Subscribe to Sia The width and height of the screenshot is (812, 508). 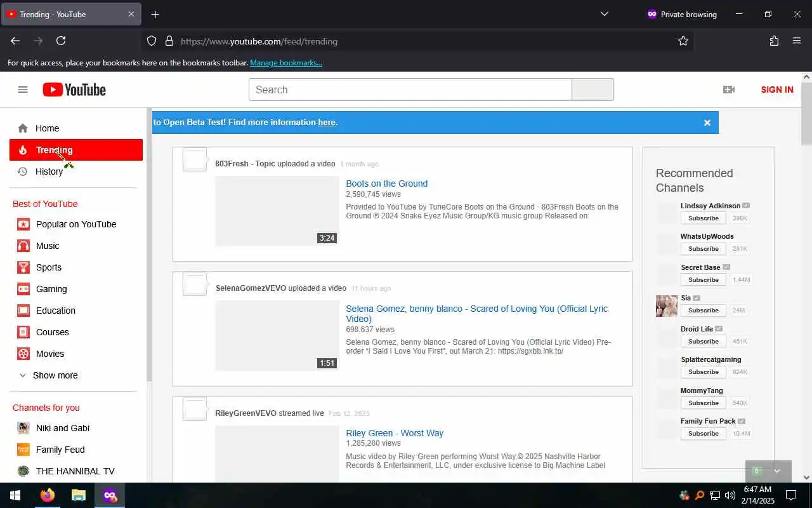point(703,310)
